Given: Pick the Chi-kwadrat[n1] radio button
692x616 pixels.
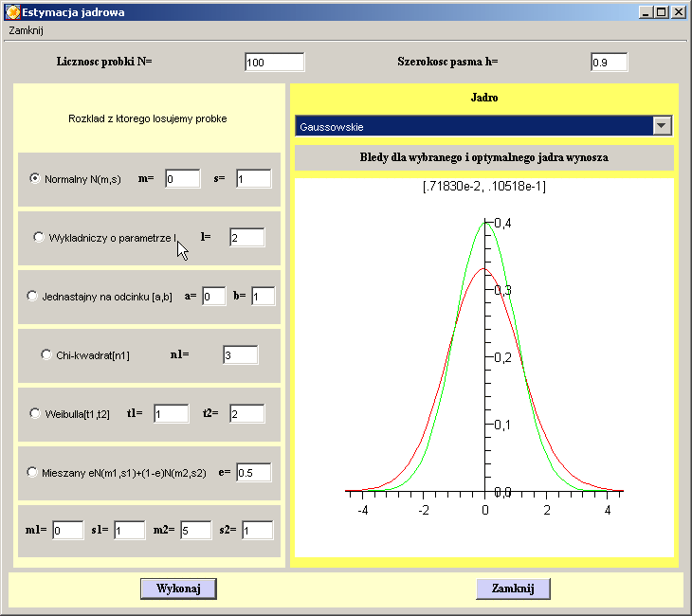Looking at the screenshot, I should 46,354.
